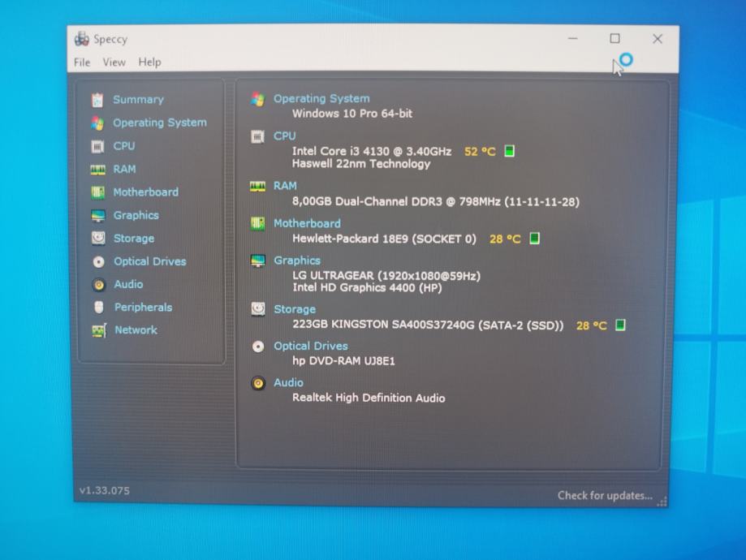Select Audio in the sidebar
Screen dimensions: 746x560
[x=128, y=285]
